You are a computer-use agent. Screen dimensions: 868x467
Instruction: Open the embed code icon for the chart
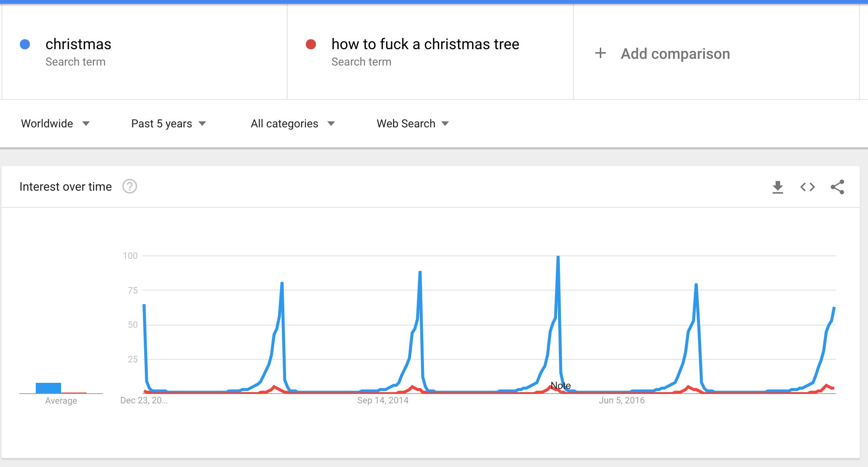click(x=808, y=187)
